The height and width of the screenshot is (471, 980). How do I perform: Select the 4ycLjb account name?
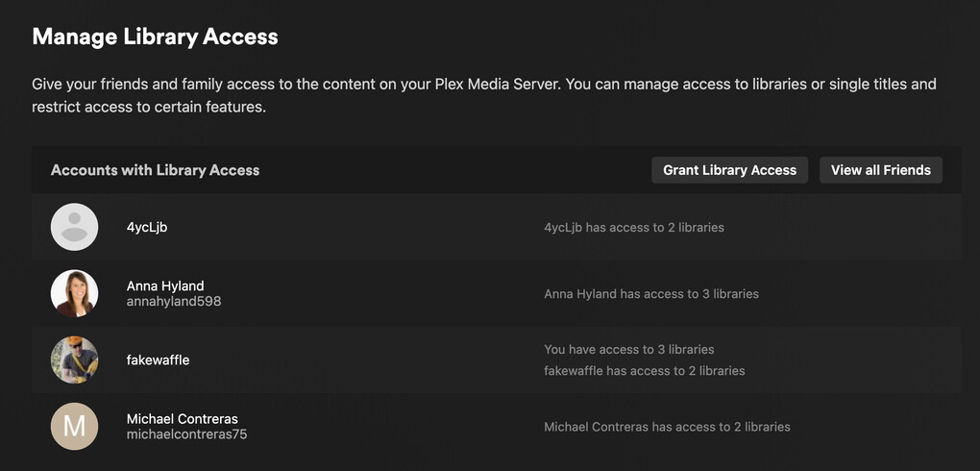(147, 228)
